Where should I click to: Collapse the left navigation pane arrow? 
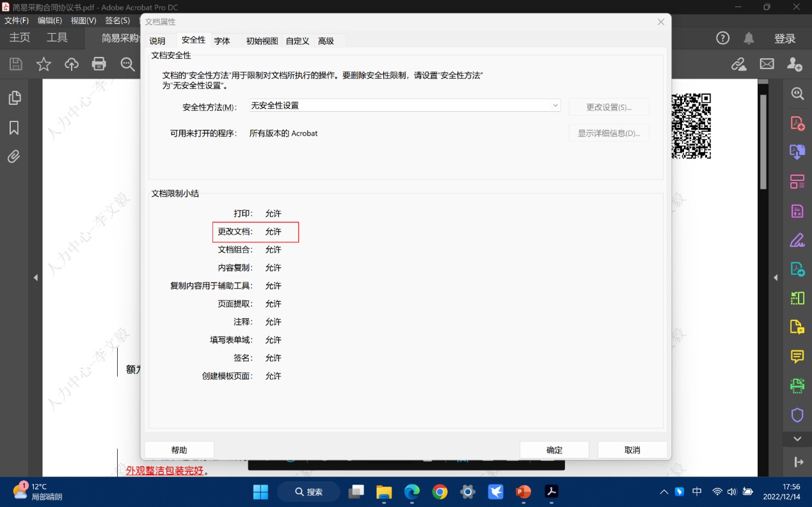click(x=36, y=277)
